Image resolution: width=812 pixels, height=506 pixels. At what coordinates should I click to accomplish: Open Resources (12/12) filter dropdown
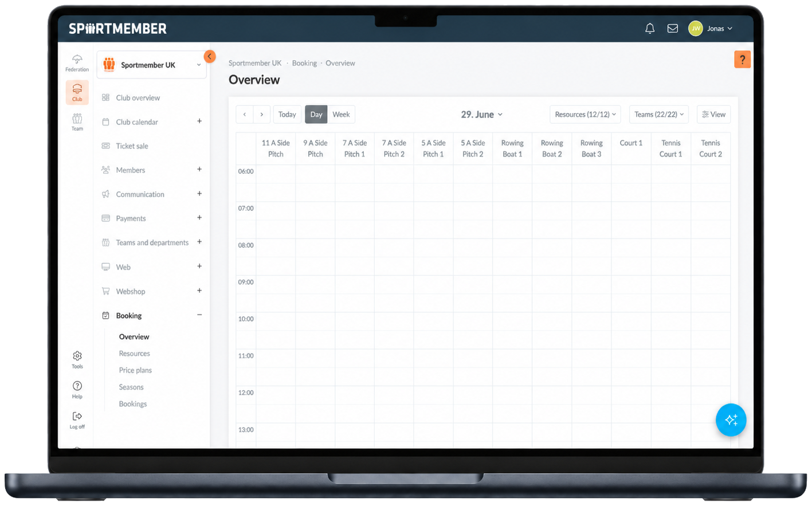coord(585,114)
